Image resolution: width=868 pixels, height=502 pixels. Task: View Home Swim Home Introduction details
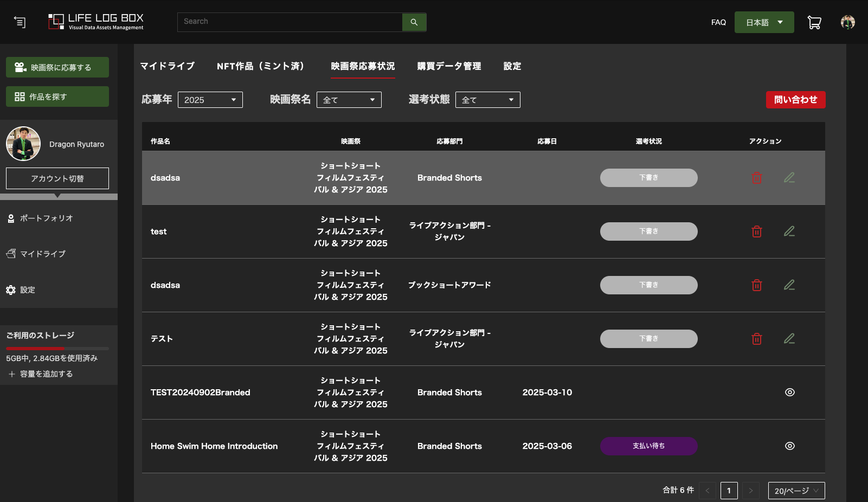point(790,446)
